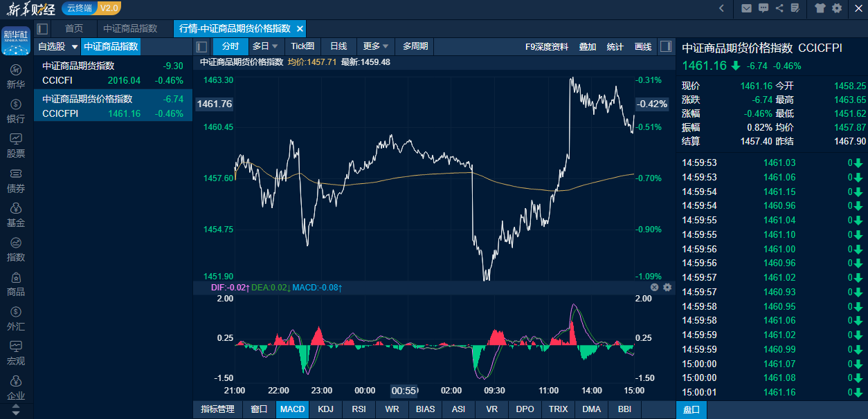Switch to the 首页 tab
Screen dimensions: 868x419
[x=74, y=28]
